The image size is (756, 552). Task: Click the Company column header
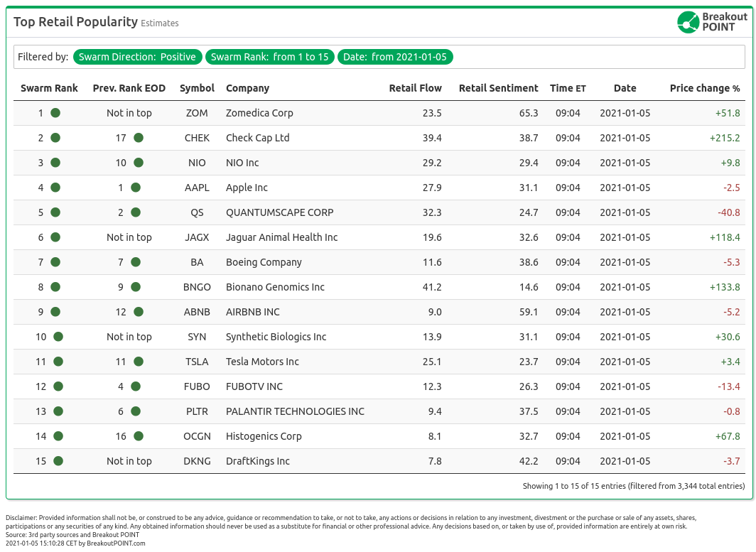point(247,88)
